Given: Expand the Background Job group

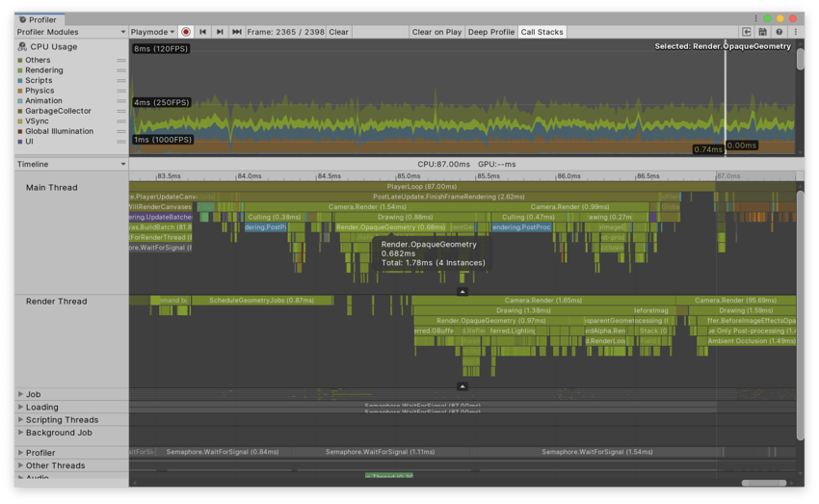Looking at the screenshot, I should point(20,432).
